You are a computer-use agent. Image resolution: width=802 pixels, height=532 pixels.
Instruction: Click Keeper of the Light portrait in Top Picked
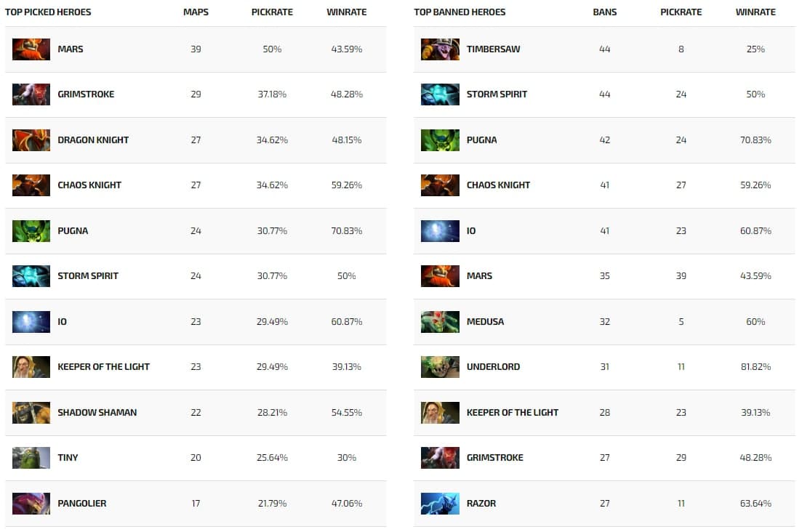point(31,366)
